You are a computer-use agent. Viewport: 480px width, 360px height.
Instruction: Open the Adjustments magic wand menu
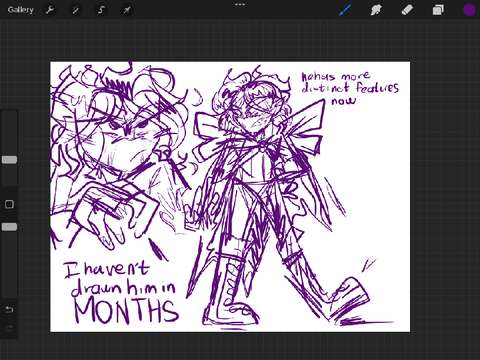[76, 10]
